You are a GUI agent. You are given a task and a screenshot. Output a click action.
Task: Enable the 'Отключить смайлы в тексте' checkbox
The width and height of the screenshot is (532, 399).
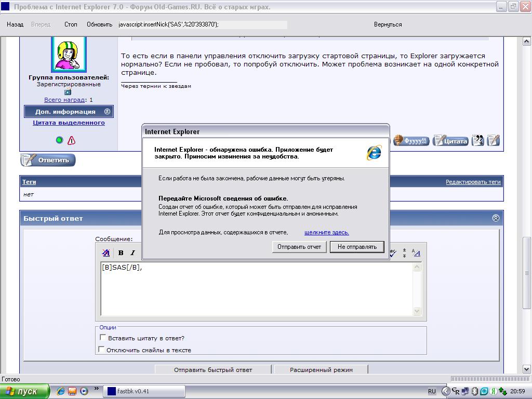[101, 349]
